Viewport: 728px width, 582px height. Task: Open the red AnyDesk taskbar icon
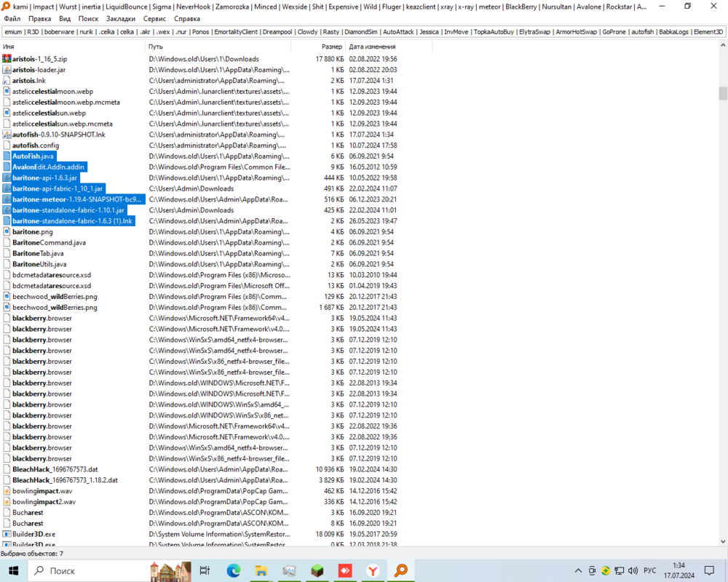point(345,570)
